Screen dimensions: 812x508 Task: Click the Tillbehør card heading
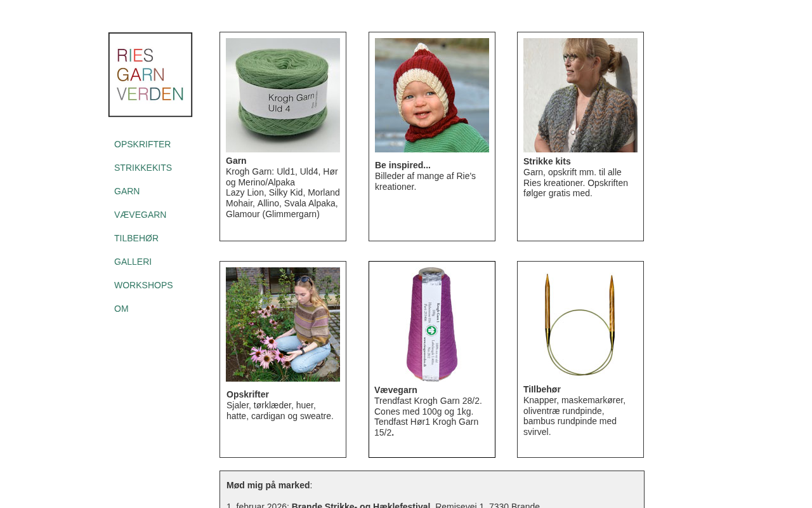point(542,389)
